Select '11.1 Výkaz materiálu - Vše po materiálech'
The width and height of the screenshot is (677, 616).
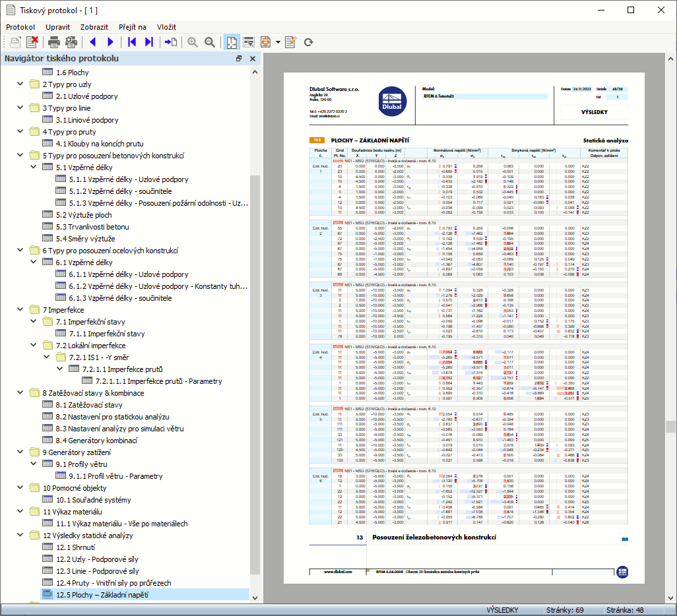tap(122, 524)
